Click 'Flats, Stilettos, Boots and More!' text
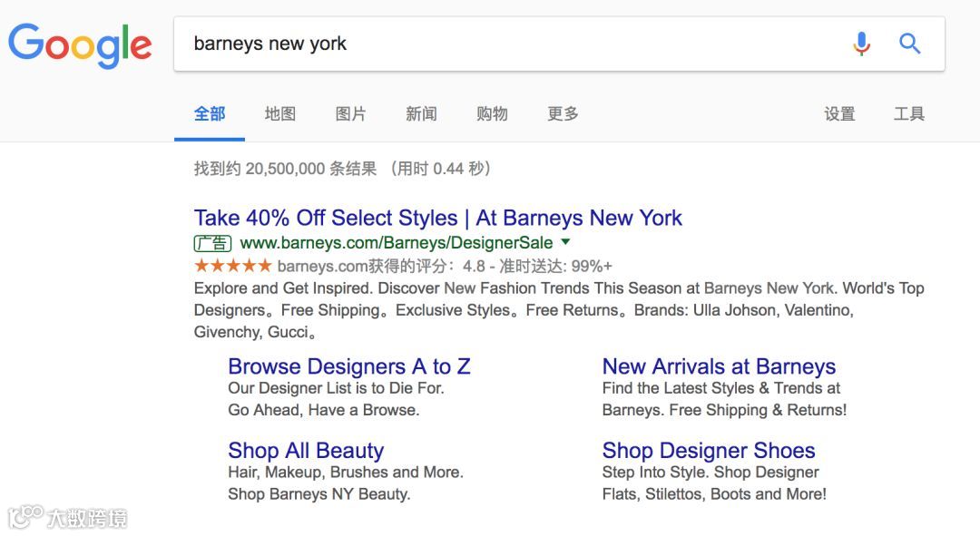Image resolution: width=980 pixels, height=536 pixels. tap(714, 494)
